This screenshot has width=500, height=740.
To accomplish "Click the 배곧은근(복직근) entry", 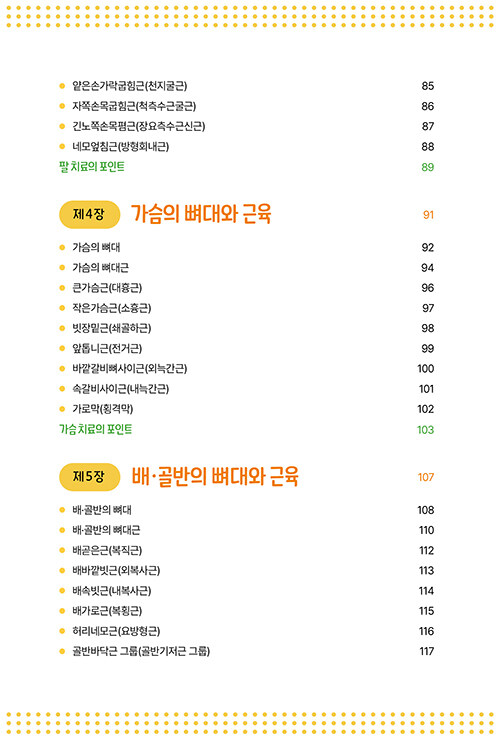I will (x=107, y=550).
